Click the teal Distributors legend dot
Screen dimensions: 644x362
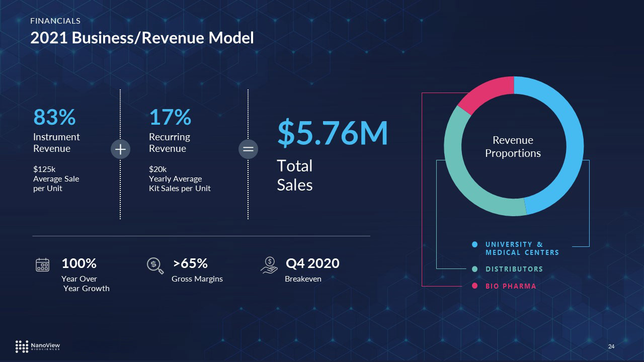tap(474, 269)
